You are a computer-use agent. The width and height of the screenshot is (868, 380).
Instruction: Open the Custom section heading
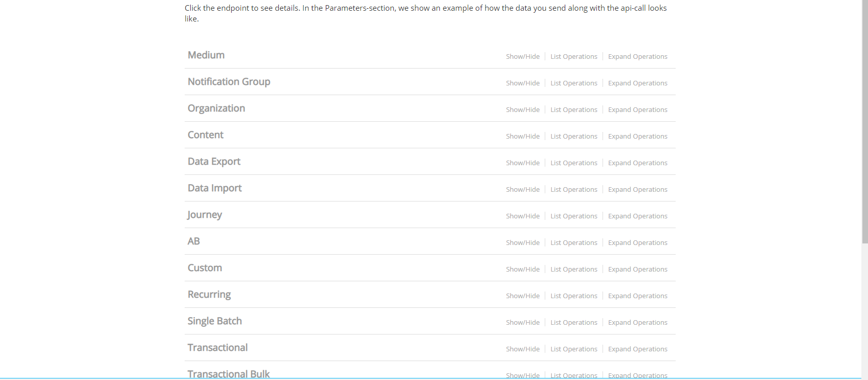205,268
